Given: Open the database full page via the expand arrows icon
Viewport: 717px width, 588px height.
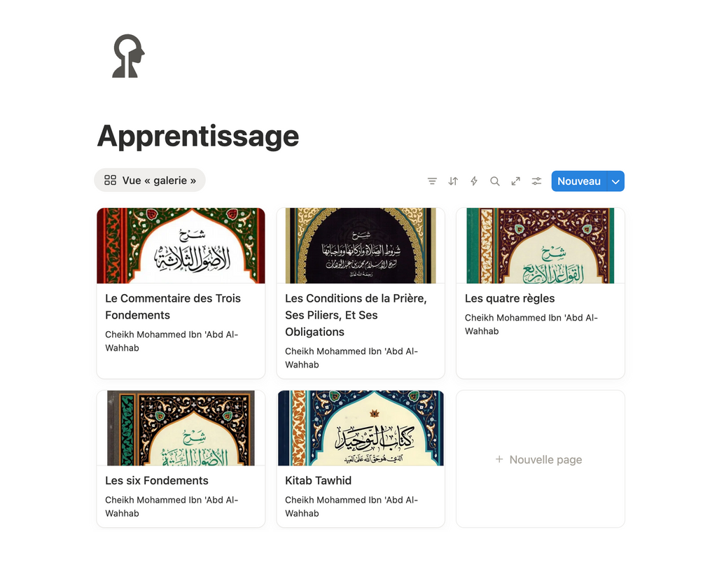Looking at the screenshot, I should 515,181.
